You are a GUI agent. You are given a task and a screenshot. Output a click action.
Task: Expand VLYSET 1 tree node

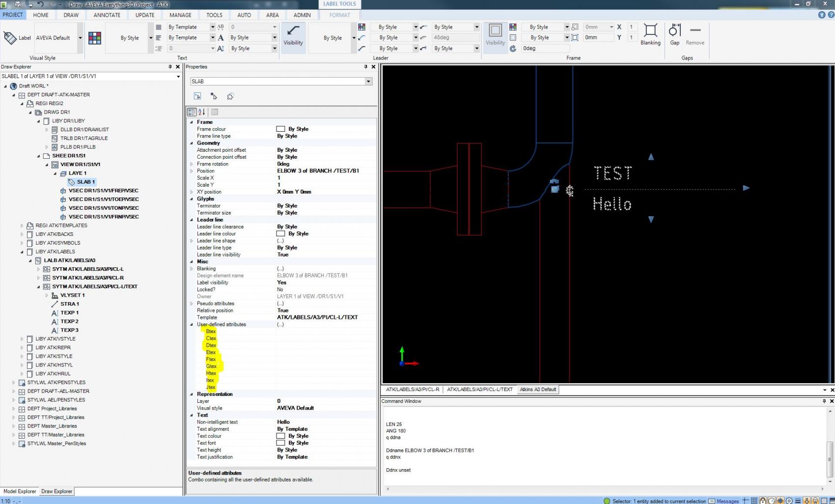coord(47,295)
